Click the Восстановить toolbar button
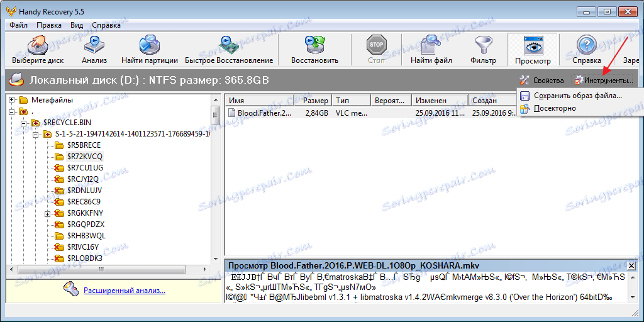 coord(314,50)
